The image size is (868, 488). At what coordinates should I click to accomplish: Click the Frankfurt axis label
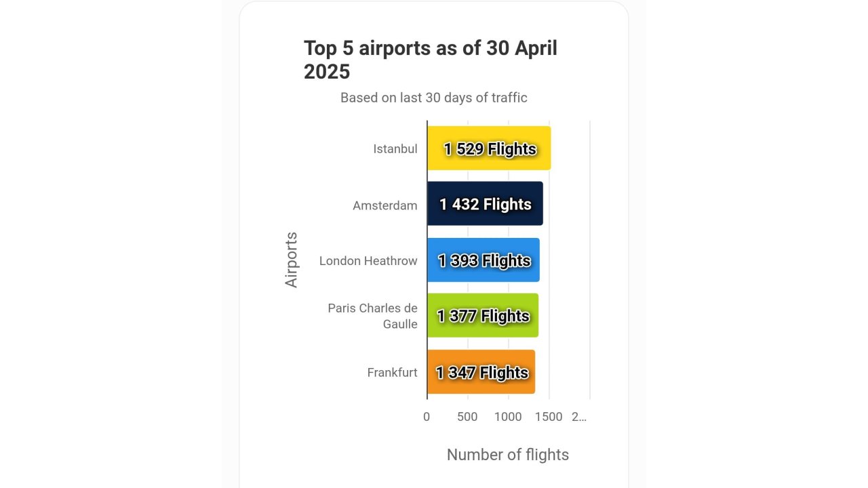pos(392,373)
